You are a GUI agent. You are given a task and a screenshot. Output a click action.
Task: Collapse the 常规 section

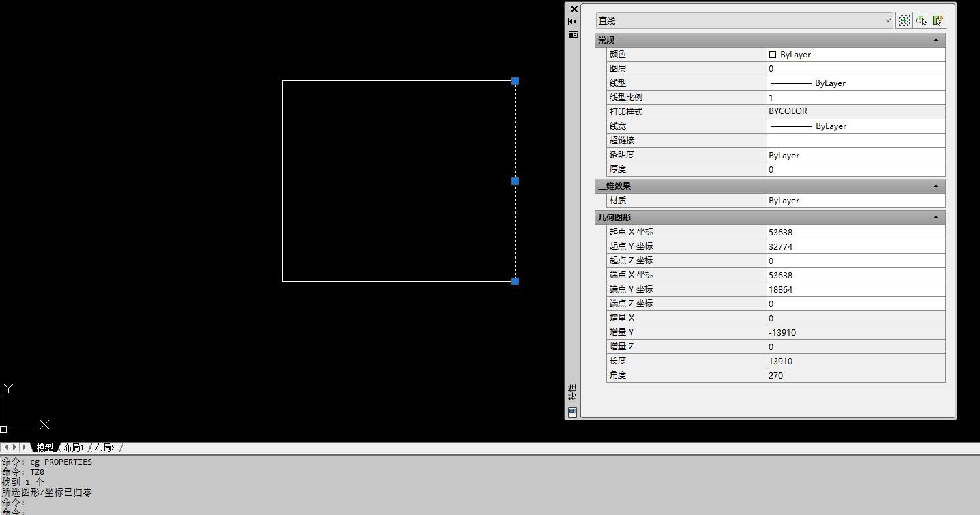coord(936,40)
